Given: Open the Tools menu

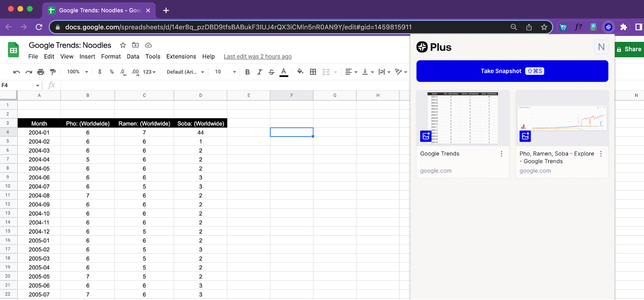Looking at the screenshot, I should 153,56.
